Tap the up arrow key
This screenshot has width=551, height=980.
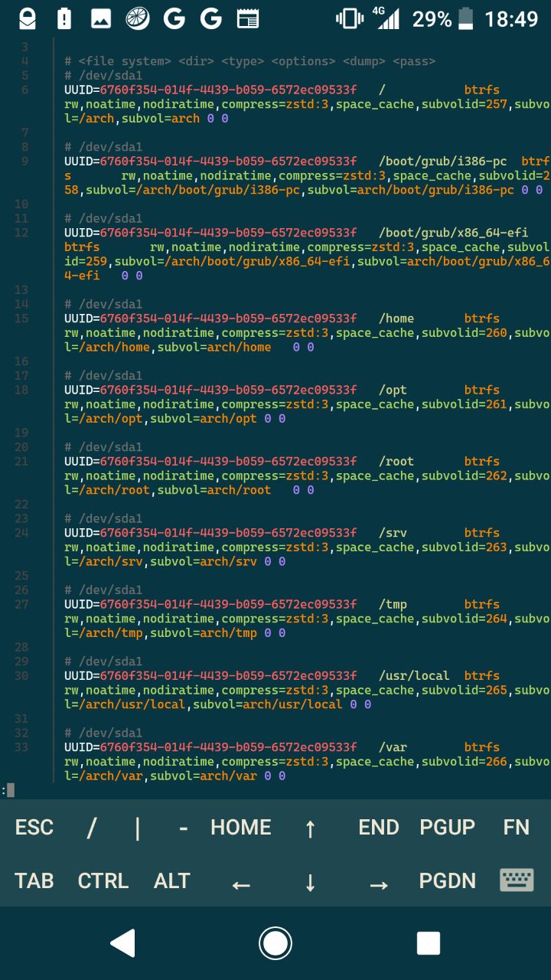point(310,828)
